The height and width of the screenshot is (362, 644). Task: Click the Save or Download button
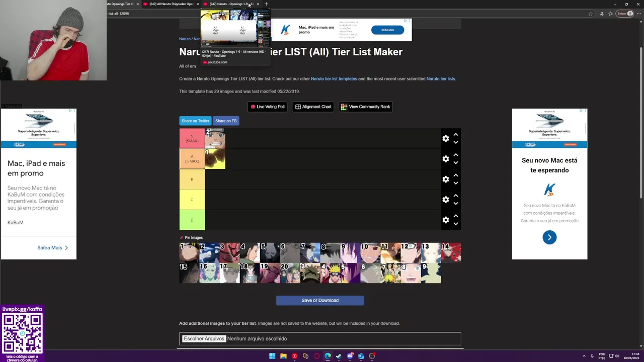[320, 300]
